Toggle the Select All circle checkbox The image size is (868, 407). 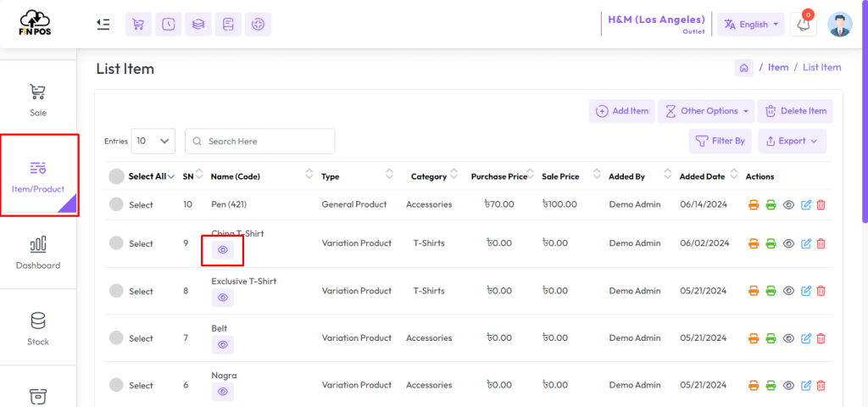point(116,176)
